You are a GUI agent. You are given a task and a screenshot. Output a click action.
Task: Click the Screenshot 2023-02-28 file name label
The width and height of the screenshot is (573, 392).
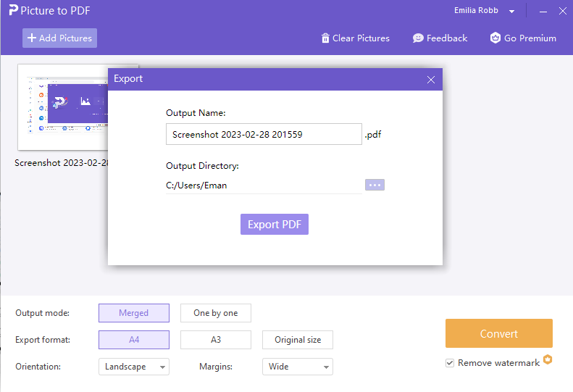pyautogui.click(x=62, y=163)
